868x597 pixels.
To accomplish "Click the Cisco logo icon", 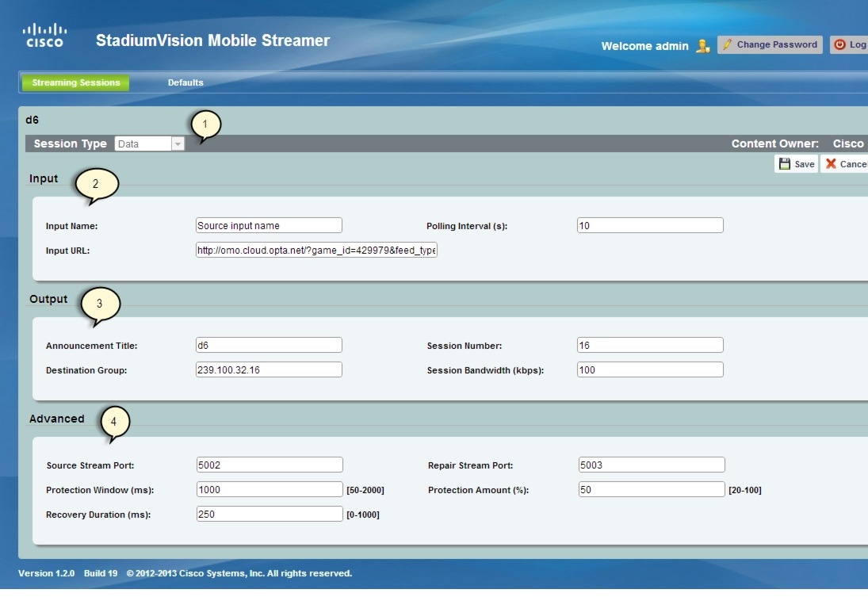I will [45, 34].
